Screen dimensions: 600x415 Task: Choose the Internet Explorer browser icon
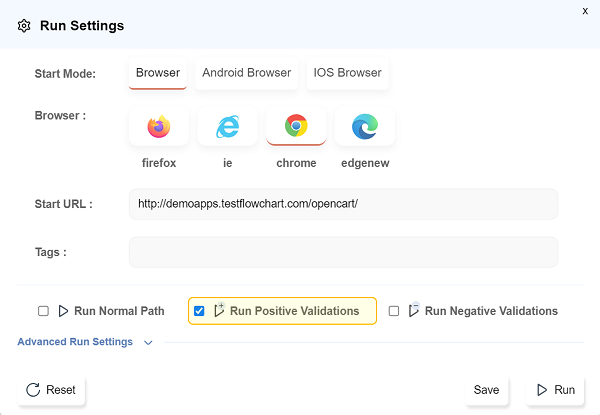pyautogui.click(x=227, y=127)
